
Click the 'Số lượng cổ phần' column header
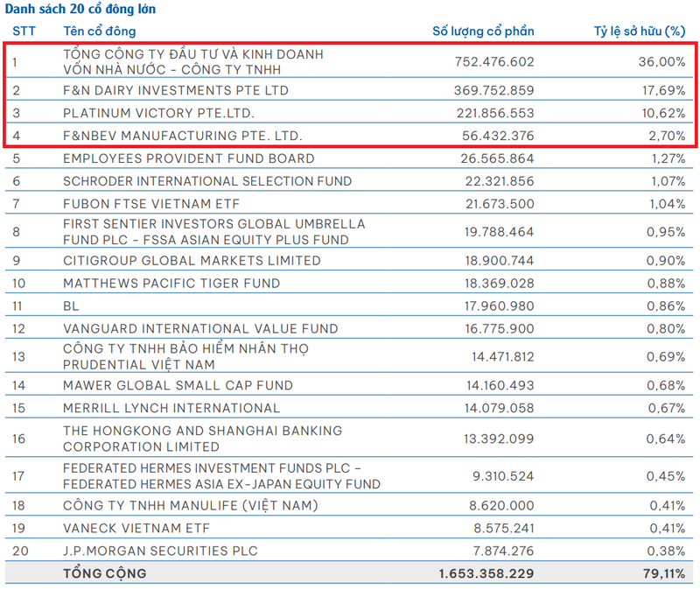click(483, 32)
